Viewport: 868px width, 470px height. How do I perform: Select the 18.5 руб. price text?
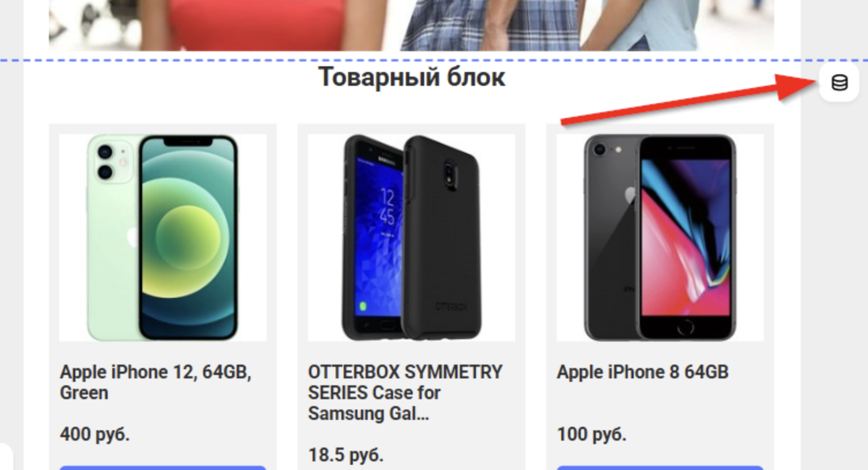coord(345,454)
